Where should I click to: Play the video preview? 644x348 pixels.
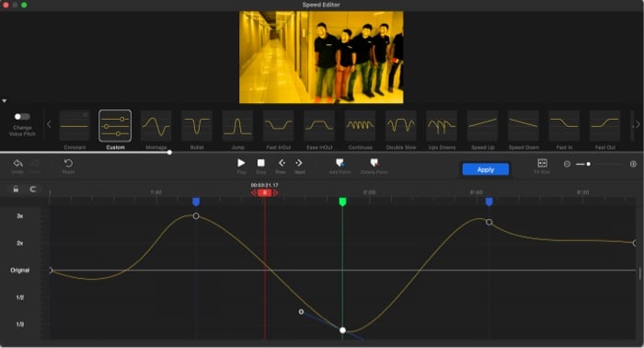coord(241,163)
